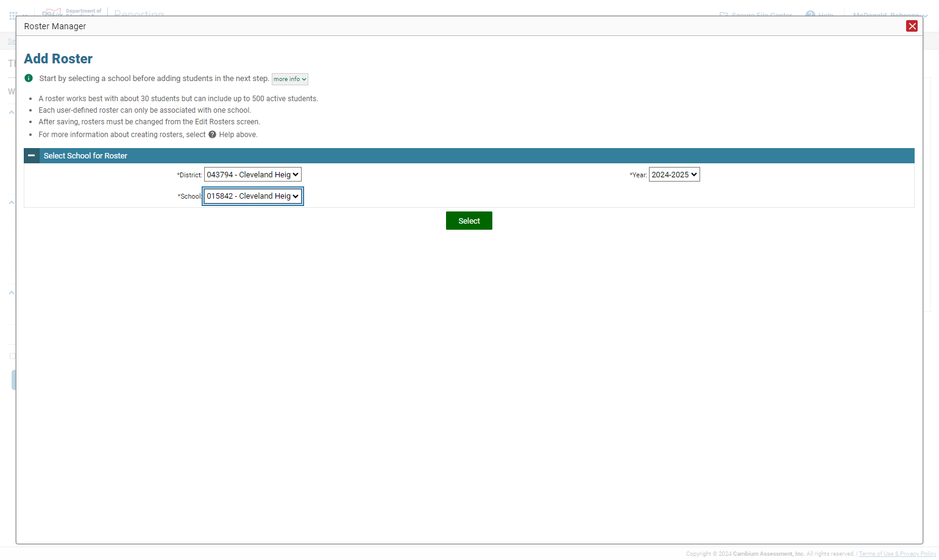Click the question mark Help icon in the bullet list

point(212,135)
